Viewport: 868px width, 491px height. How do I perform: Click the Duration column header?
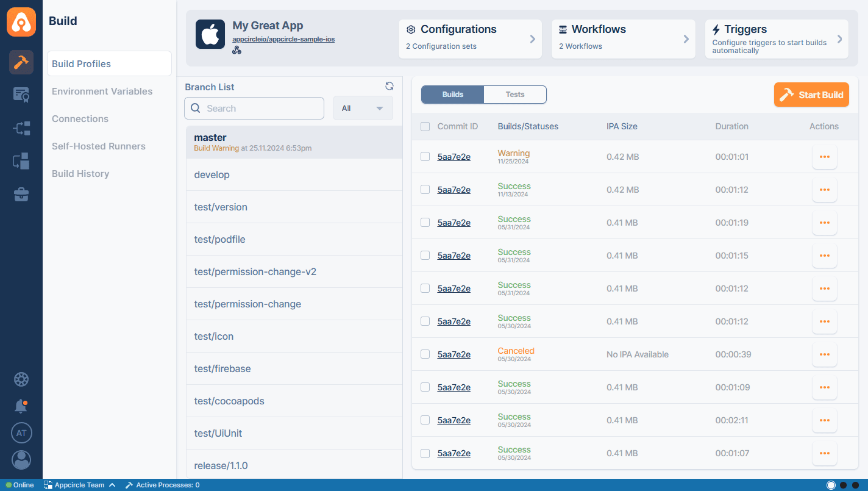731,126
